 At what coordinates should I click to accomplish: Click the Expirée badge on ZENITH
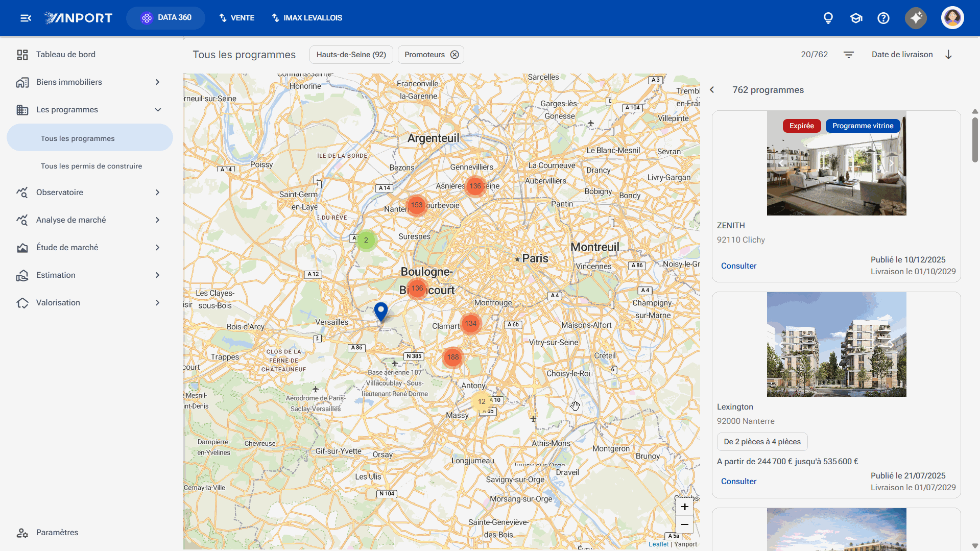[x=802, y=126]
